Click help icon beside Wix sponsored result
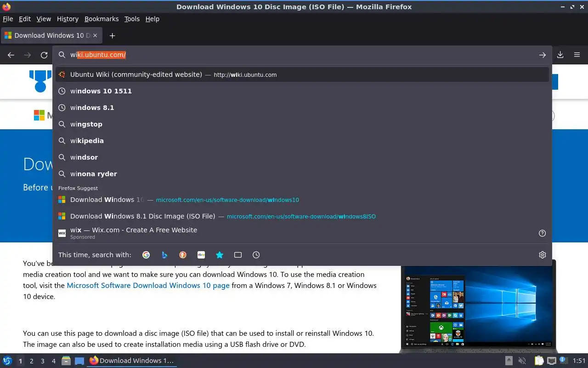The height and width of the screenshot is (368, 588). point(543,233)
